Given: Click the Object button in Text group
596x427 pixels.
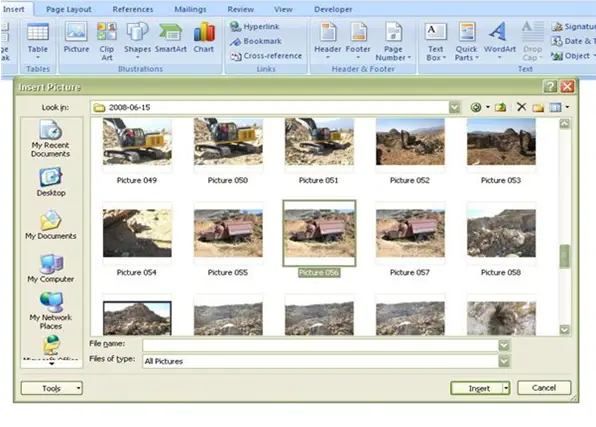Looking at the screenshot, I should point(573,56).
